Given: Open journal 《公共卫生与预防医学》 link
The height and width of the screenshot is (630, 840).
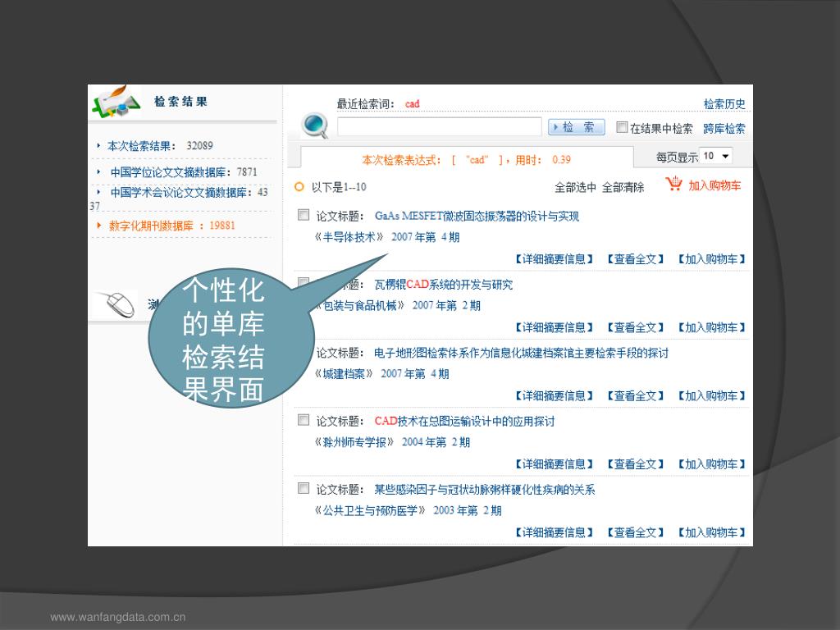Looking at the screenshot, I should (x=370, y=510).
